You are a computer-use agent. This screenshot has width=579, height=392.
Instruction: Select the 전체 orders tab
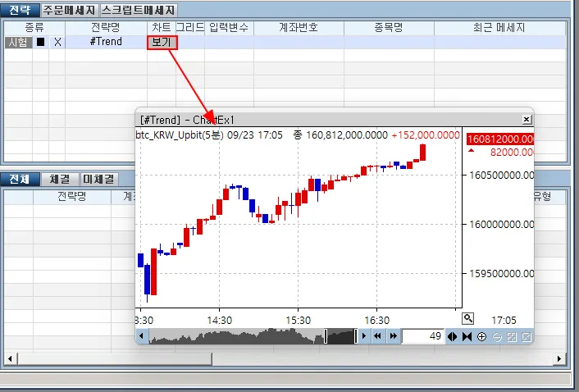point(20,179)
